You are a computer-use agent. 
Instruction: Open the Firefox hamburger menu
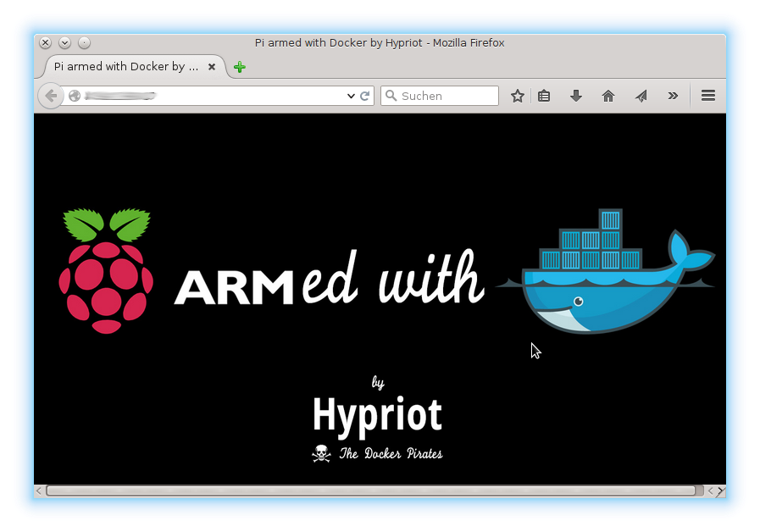coord(707,96)
